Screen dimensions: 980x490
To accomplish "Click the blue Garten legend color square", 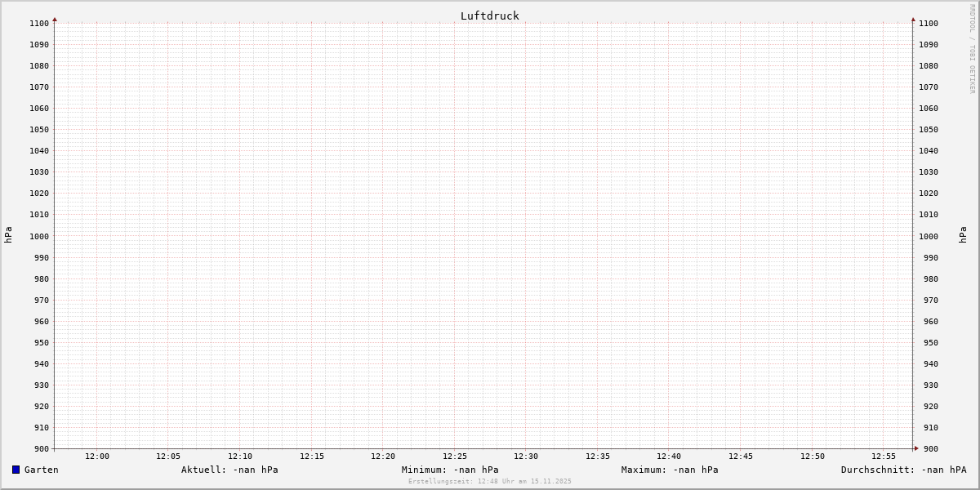I will pos(16,470).
